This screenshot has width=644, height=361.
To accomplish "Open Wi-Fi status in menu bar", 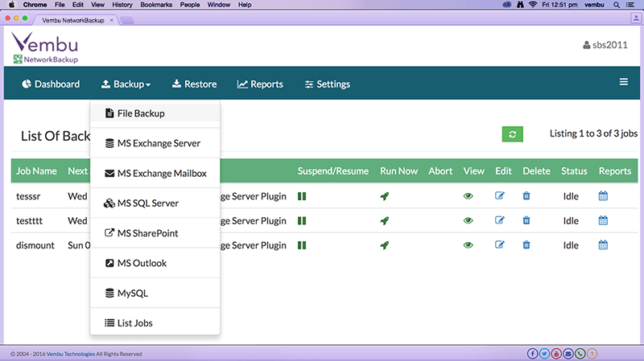I will 533,5.
